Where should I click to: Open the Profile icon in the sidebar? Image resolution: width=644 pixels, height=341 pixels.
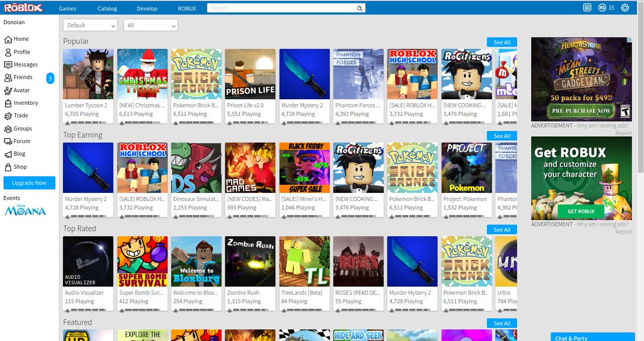(8, 52)
